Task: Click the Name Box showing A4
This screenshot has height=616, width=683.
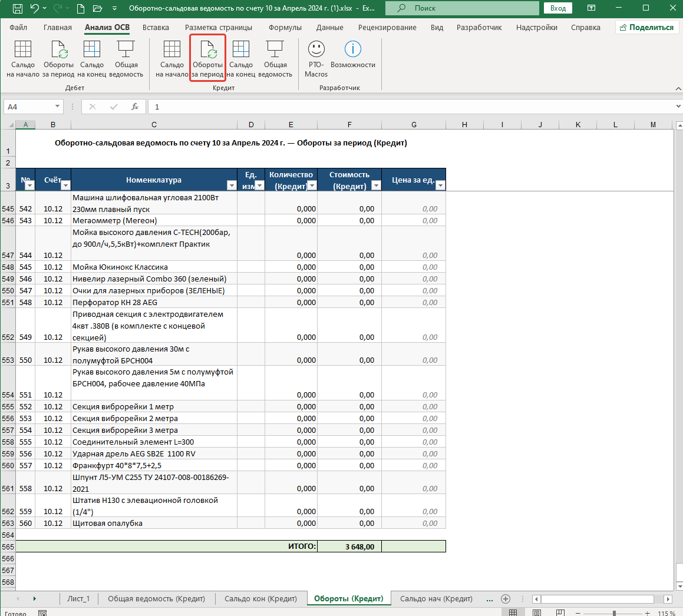Action: click(x=29, y=107)
